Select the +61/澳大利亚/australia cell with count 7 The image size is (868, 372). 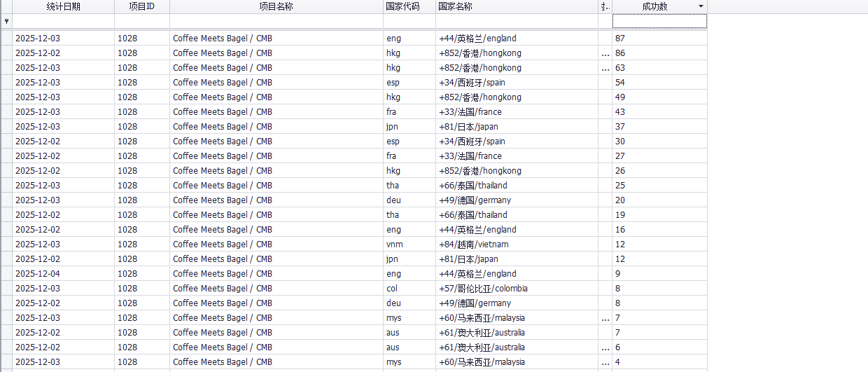pyautogui.click(x=517, y=333)
